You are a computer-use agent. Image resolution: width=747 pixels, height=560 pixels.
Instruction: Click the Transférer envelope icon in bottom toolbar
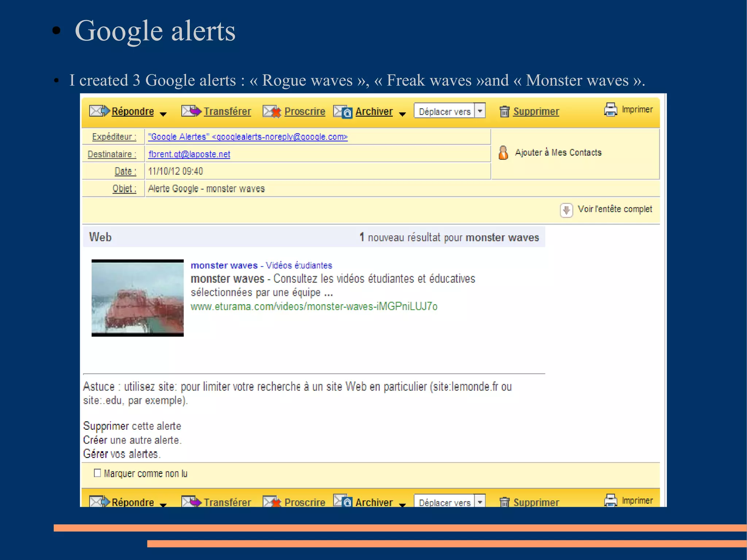191,501
